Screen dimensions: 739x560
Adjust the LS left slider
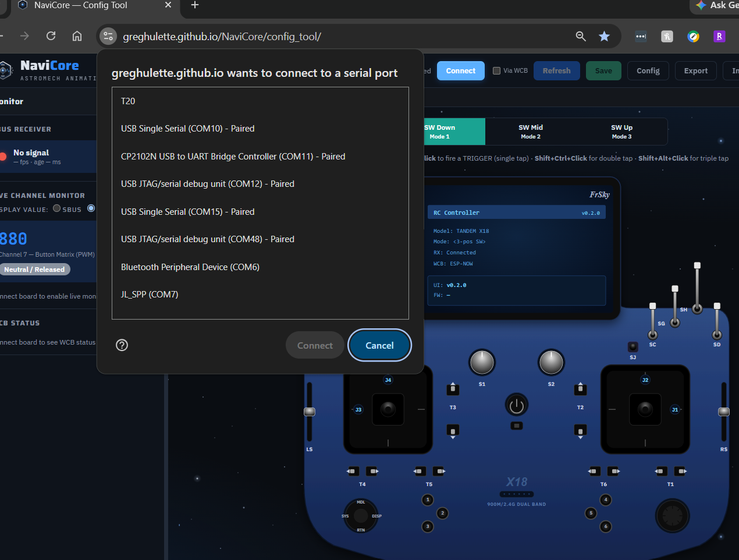(x=310, y=412)
